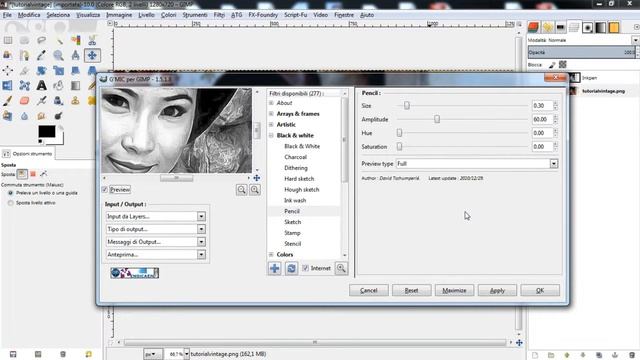Click the Maximize button in G'MIC dialog
Viewport: 640px width, 360px height.
454,290
